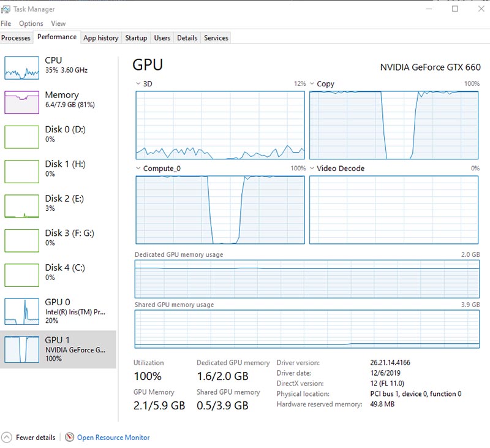This screenshot has width=490, height=448.
Task: Open the Compute_0 engine dropdown arrow
Action: [x=138, y=168]
